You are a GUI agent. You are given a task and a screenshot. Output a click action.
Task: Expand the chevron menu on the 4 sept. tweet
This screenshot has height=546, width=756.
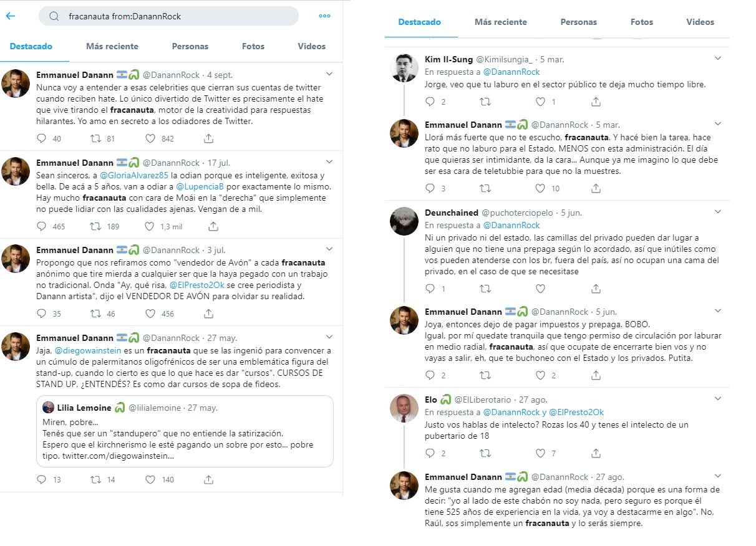pos(330,74)
